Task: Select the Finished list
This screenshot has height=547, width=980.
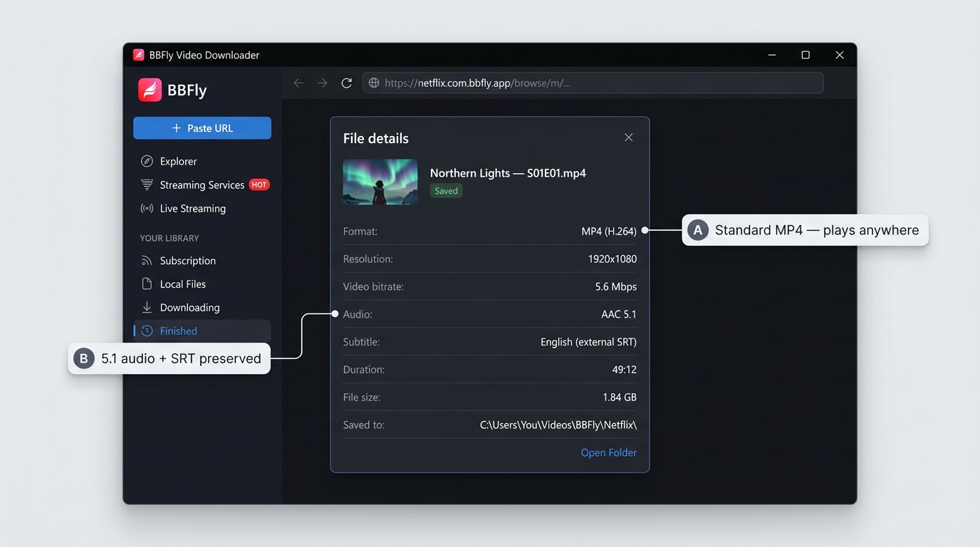Action: point(202,330)
